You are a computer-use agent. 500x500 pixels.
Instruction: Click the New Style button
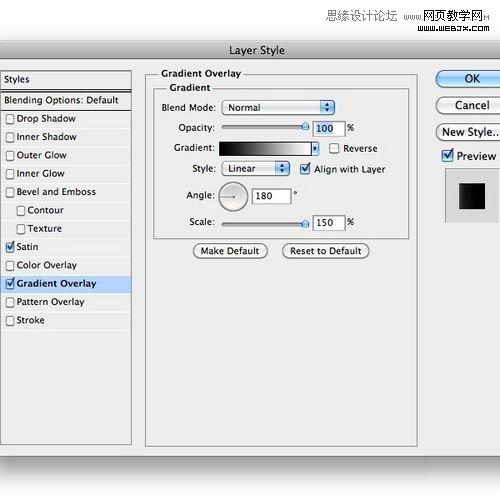468,132
